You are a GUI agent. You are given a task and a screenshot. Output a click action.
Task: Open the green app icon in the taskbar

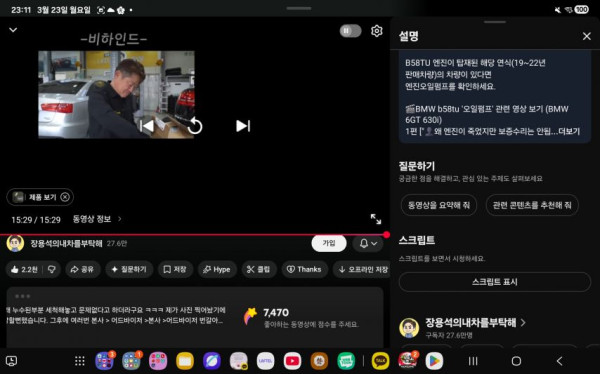pos(346,361)
